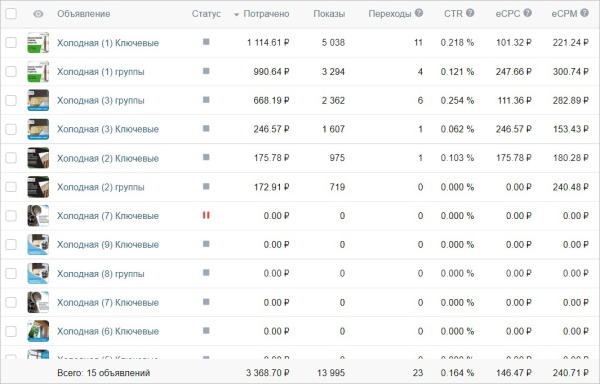Open ad Холодная (8) группы
This screenshot has height=384, width=600.
pos(101,274)
